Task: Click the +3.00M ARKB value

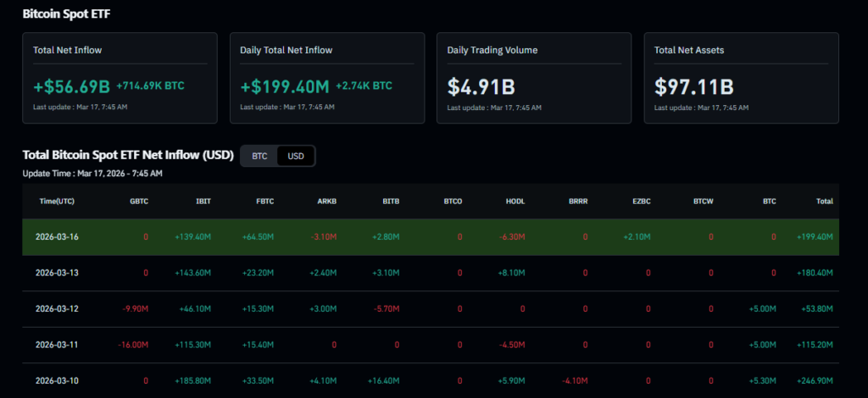Action: click(x=321, y=308)
